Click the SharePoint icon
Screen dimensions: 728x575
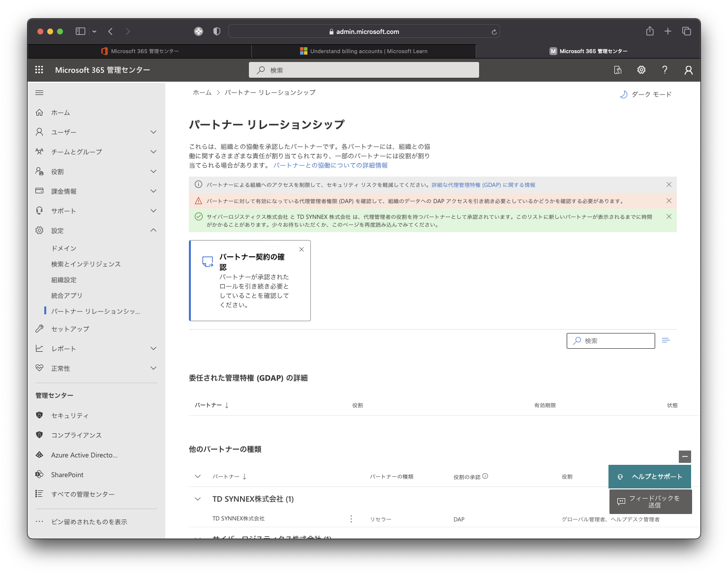pyautogui.click(x=39, y=474)
